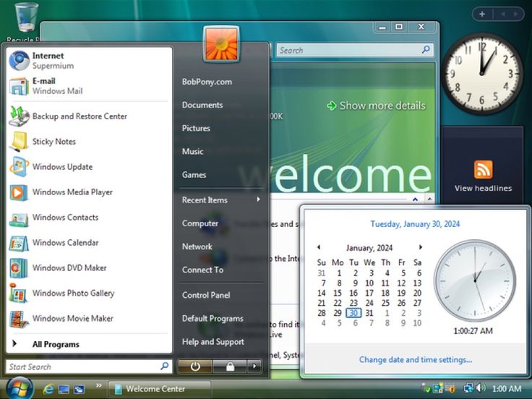
Task: Open Help and Support
Action: point(213,342)
